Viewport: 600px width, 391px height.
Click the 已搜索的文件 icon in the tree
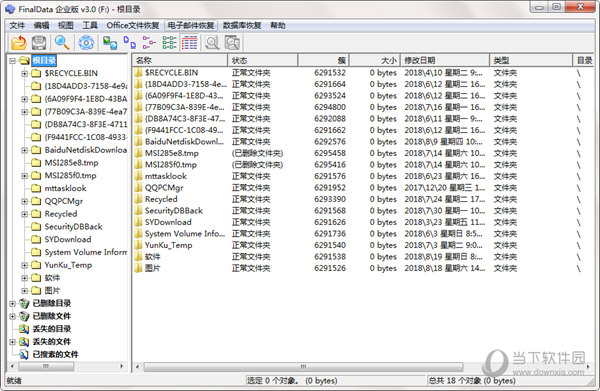[24, 354]
